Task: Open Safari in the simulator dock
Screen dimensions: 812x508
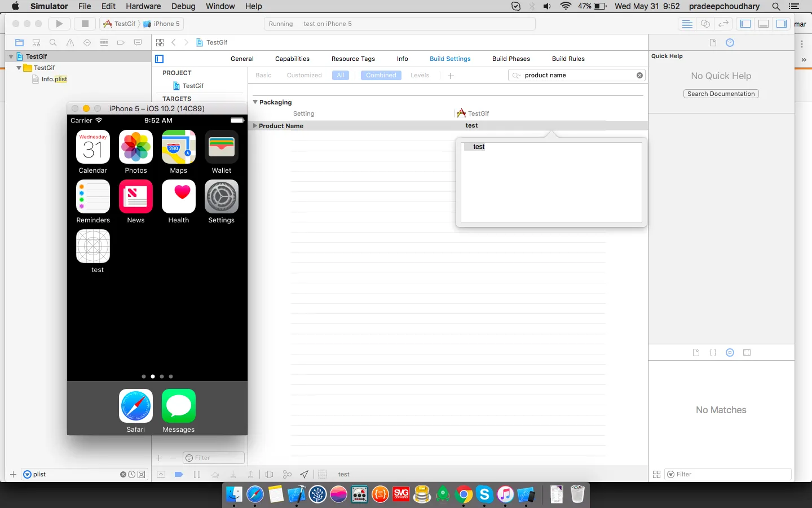Action: point(136,406)
